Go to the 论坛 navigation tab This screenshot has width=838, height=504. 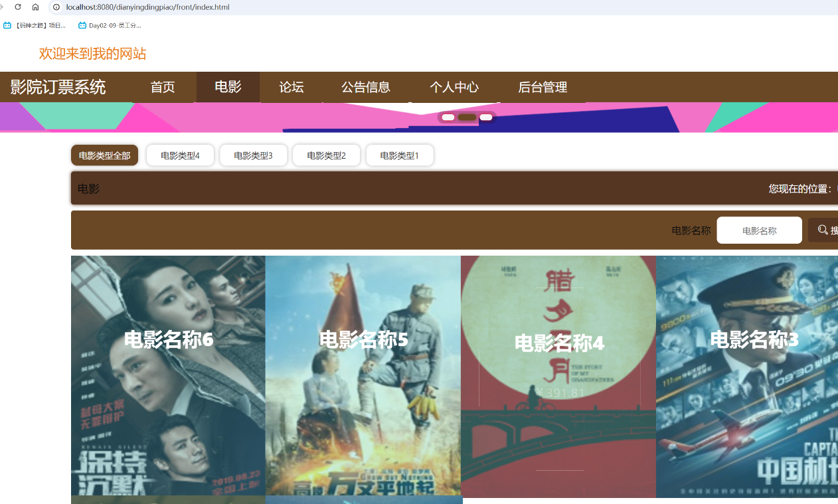[292, 87]
